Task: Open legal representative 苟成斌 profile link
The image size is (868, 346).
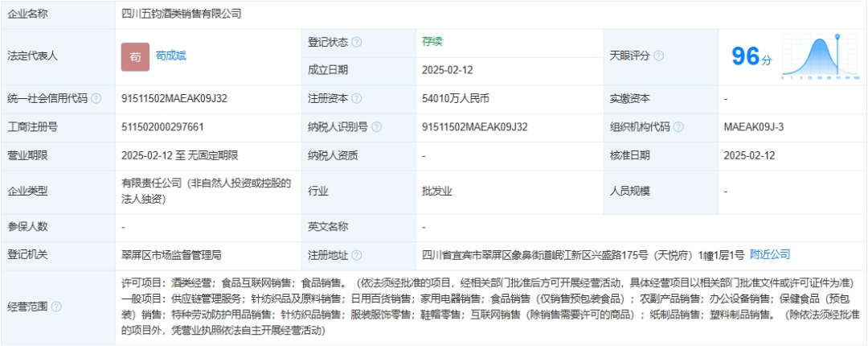Action: tap(171, 56)
